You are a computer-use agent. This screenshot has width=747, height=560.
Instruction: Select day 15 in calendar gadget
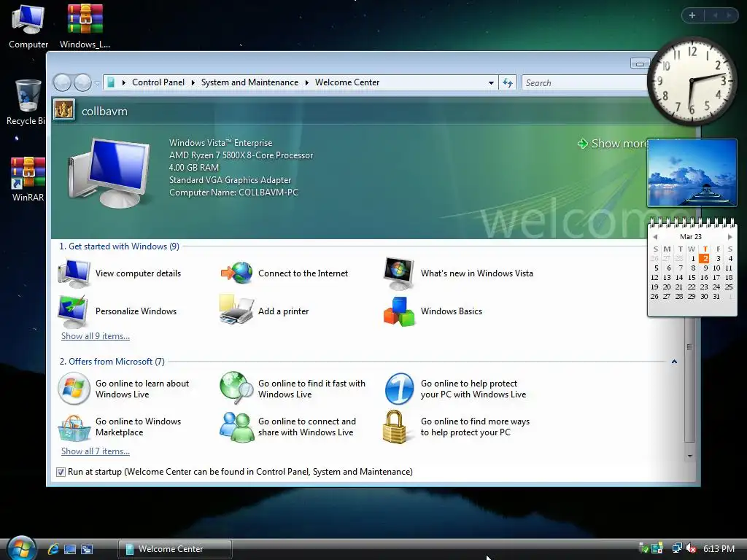pyautogui.click(x=692, y=278)
